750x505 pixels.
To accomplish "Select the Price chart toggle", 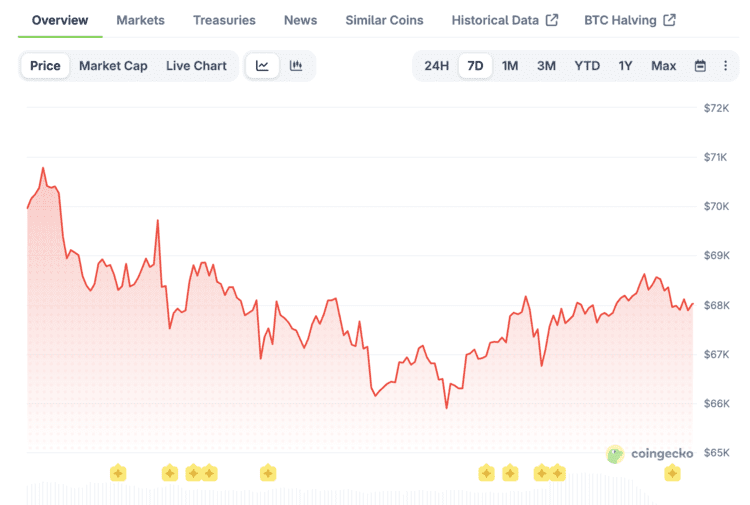I will pyautogui.click(x=45, y=66).
